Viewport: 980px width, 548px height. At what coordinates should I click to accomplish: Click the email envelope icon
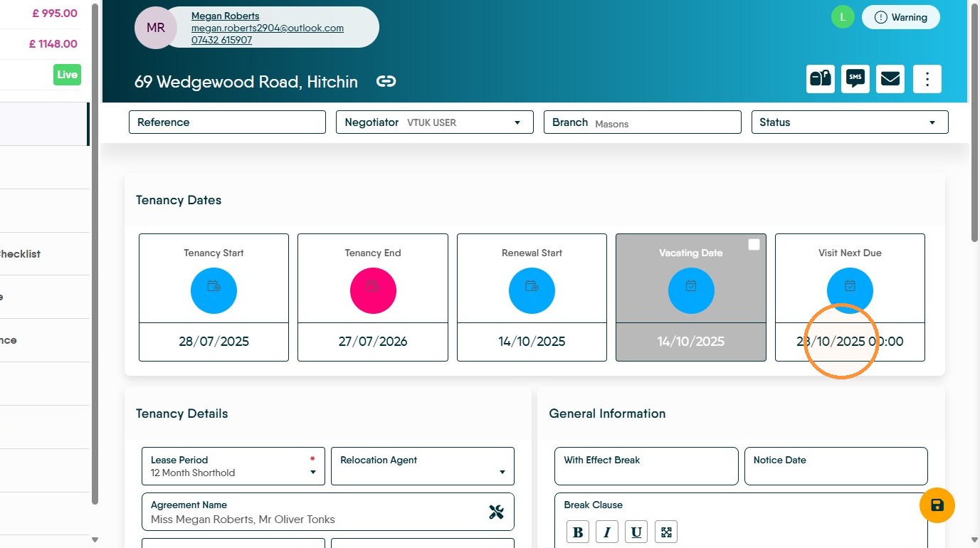(890, 79)
